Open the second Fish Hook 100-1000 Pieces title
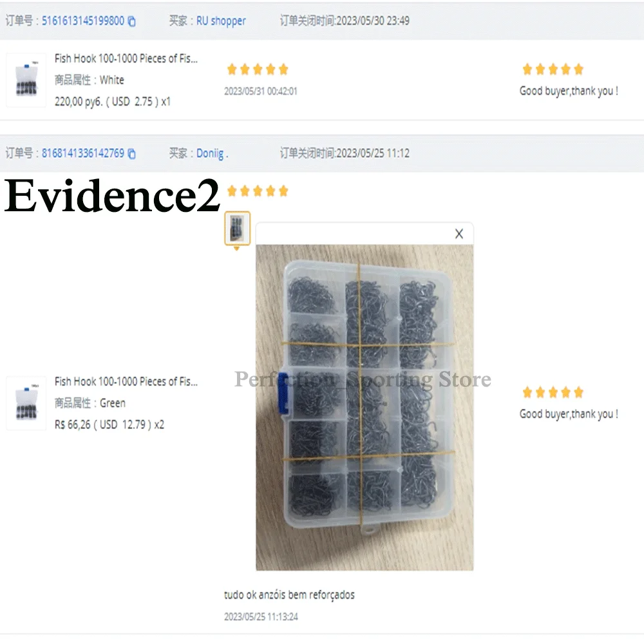Viewport: 644px width, 644px height. [126, 381]
